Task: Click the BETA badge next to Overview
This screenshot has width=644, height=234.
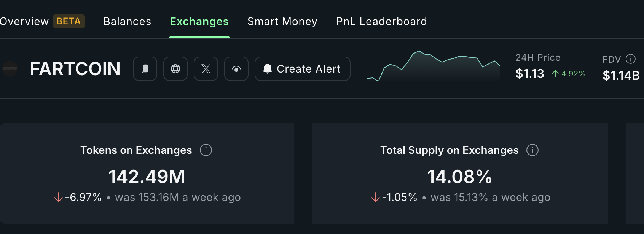Action: 69,21
